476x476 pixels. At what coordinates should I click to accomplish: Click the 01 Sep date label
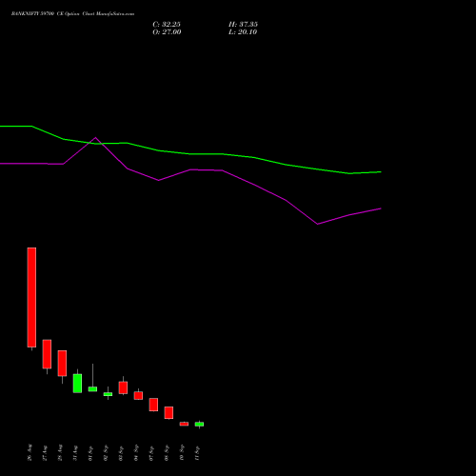(91, 453)
